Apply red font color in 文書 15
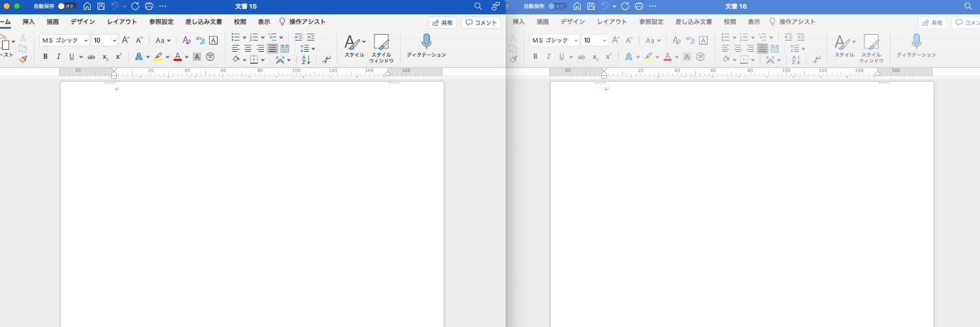980x327 pixels. [x=177, y=57]
